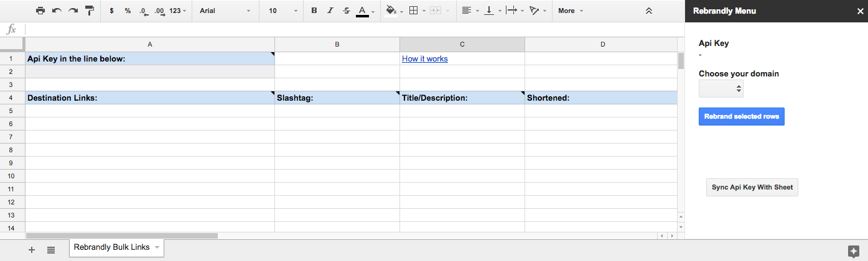Format as currency with dollar icon

pos(111,11)
